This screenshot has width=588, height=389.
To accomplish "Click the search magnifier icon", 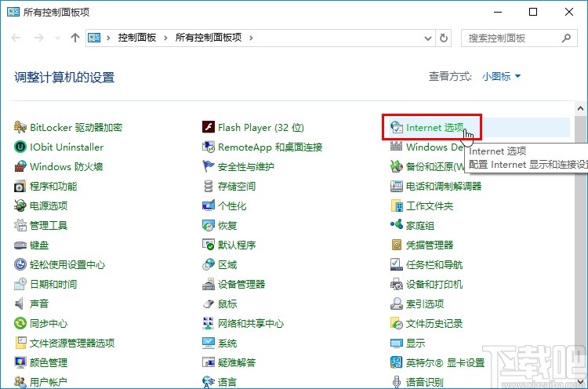I will click(566, 38).
